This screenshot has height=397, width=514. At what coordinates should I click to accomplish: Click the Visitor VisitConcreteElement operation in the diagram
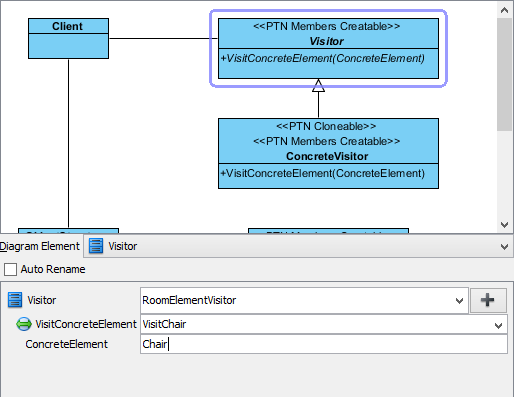point(322,58)
